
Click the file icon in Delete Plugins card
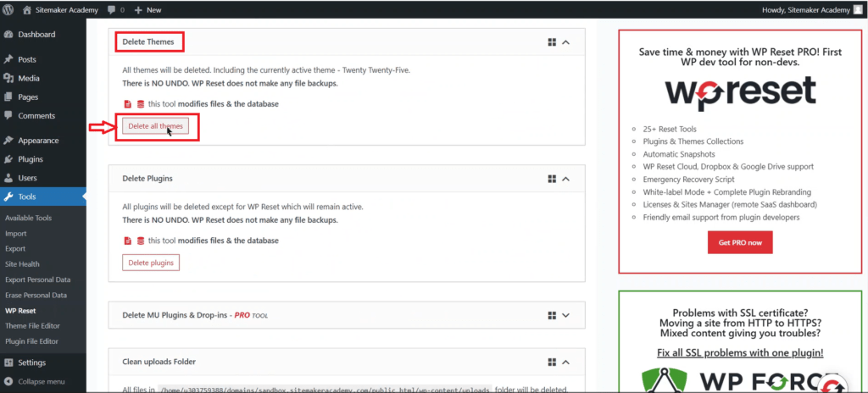(127, 241)
